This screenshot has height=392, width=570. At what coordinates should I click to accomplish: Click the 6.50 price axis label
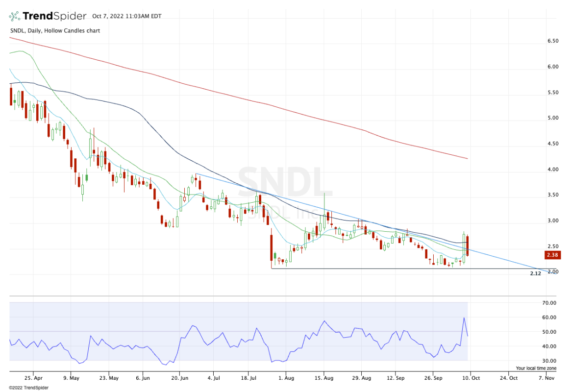553,41
